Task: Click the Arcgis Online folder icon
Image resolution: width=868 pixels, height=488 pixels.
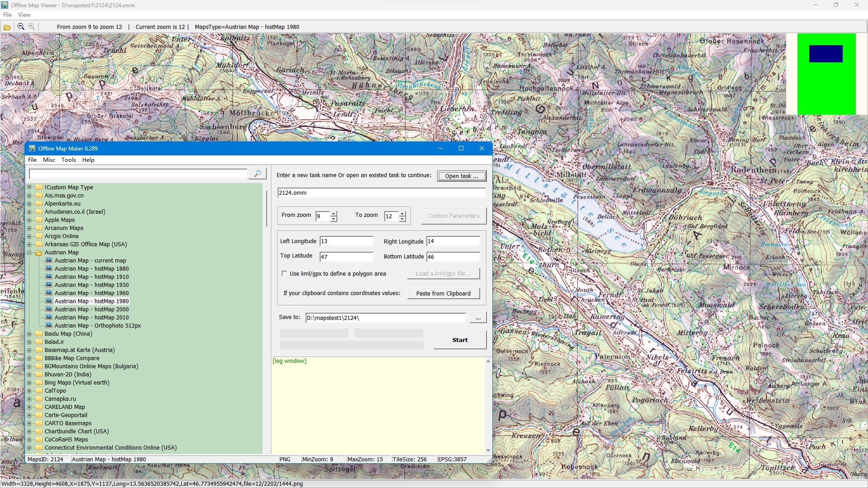Action: (x=39, y=236)
